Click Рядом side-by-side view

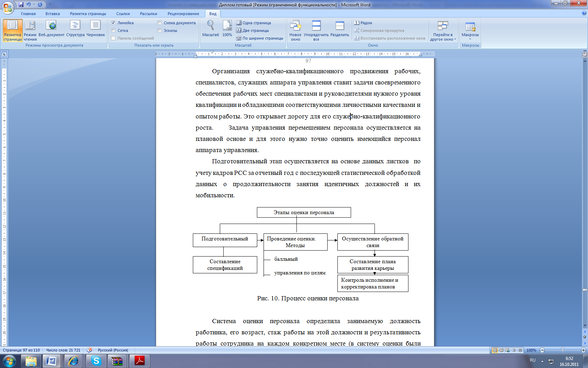pyautogui.click(x=363, y=23)
